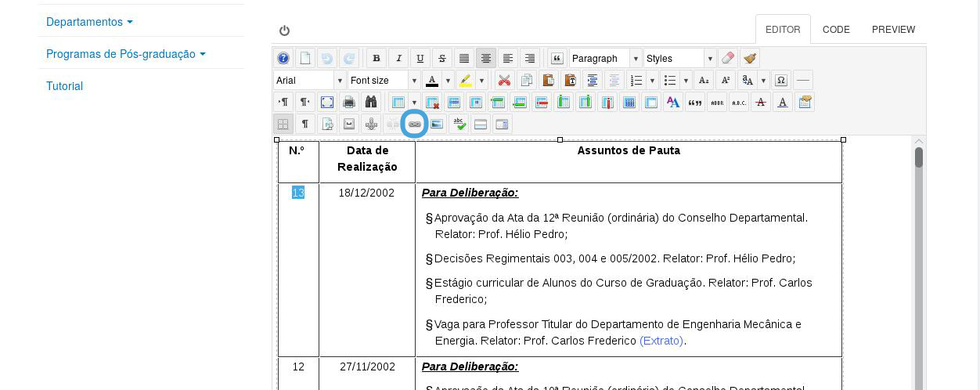Open the Paragraph format dropdown

click(605, 58)
